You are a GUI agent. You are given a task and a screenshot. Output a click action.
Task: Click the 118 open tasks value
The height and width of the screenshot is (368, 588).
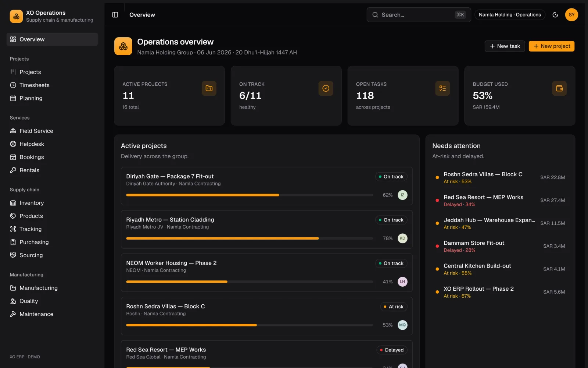[365, 96]
